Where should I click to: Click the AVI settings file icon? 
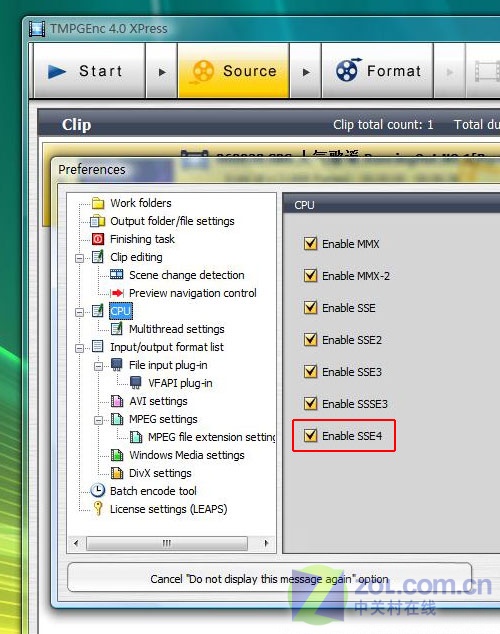117,401
